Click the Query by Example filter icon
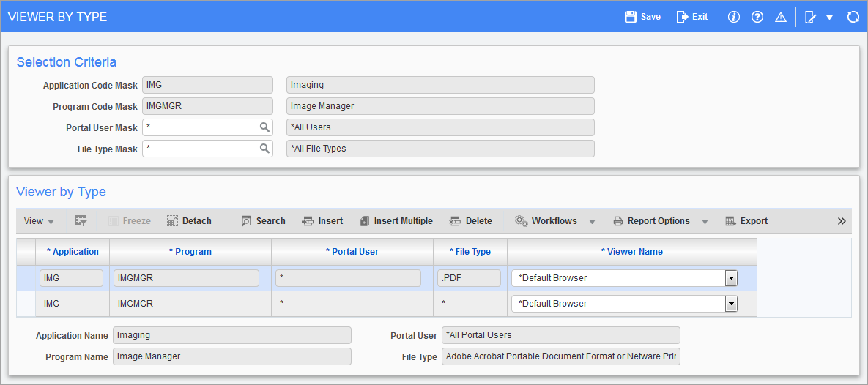The image size is (868, 385). pyautogui.click(x=81, y=221)
